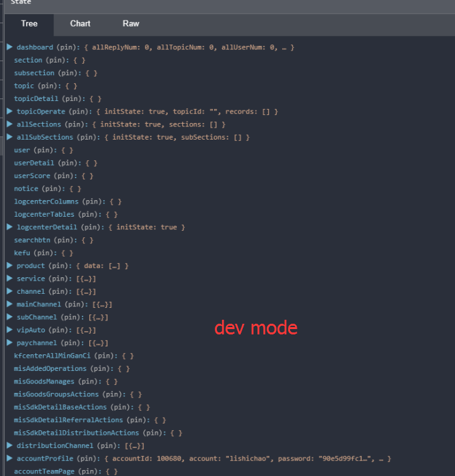Switch to the Tree tab
This screenshot has height=476, width=455.
[x=29, y=24]
